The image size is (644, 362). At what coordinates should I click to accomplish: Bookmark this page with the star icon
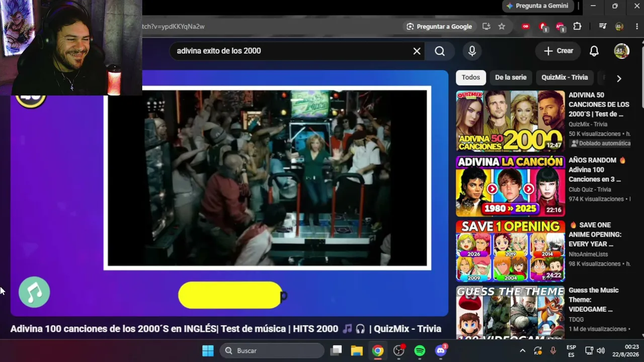pyautogui.click(x=502, y=27)
